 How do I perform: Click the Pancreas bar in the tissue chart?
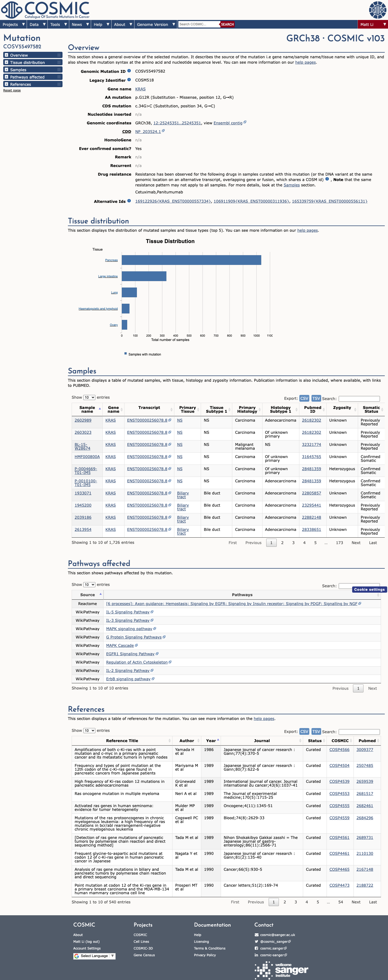pos(192,260)
